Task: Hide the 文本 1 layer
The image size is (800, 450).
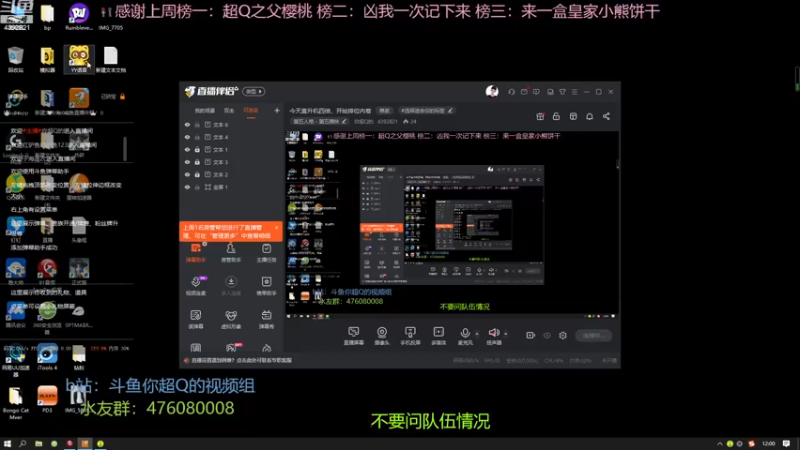Action: [x=187, y=149]
